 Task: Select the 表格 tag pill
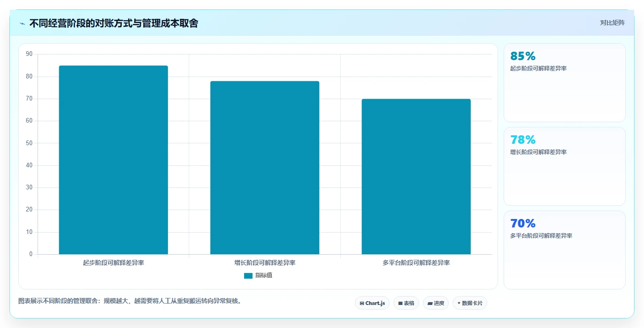click(x=406, y=303)
